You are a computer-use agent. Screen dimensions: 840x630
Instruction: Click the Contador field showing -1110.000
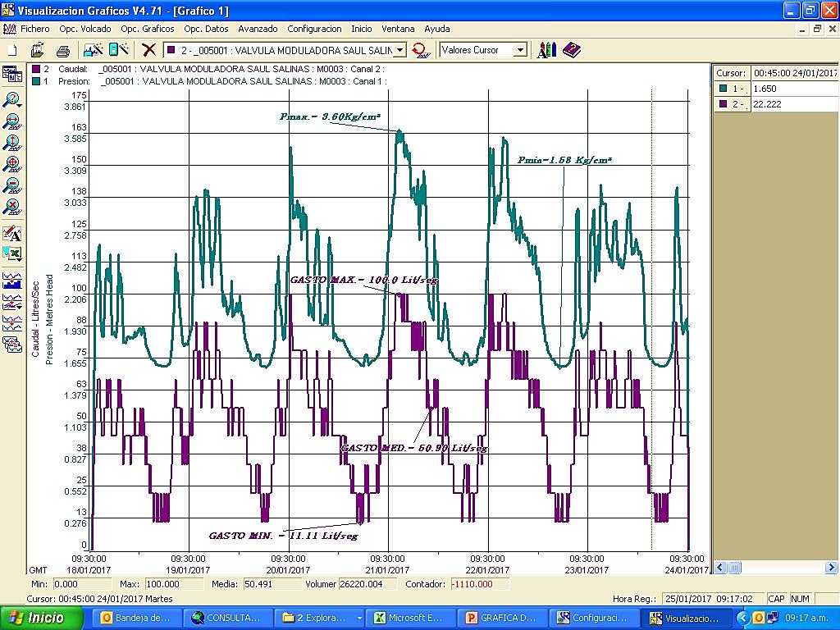pos(479,584)
